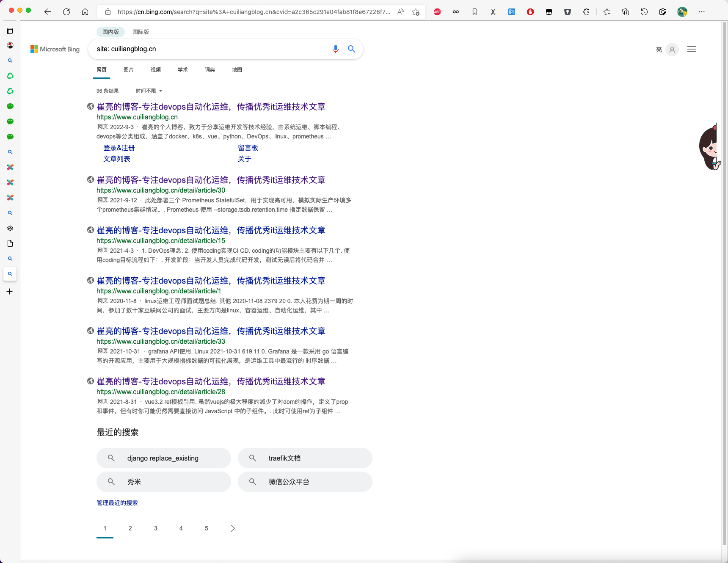
Task: Go to next results page chevron
Action: (232, 528)
